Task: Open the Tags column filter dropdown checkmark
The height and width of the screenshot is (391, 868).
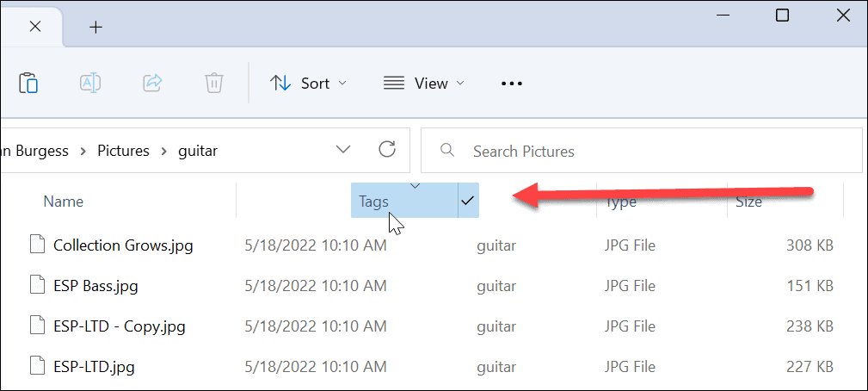Action: tap(468, 201)
